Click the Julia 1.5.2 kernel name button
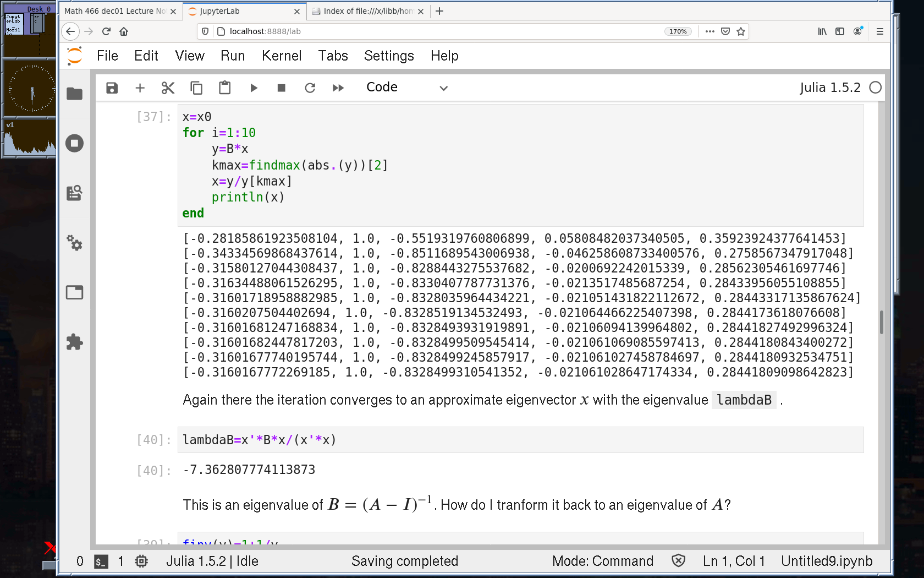The width and height of the screenshot is (924, 578). 829,88
